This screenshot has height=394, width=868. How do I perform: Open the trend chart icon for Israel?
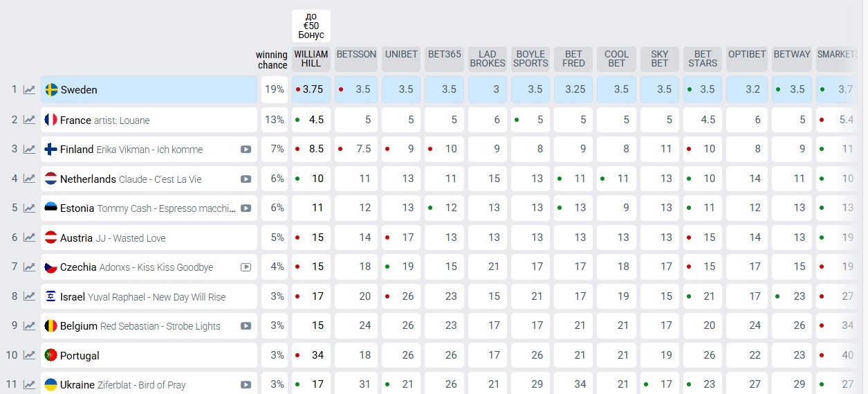[29, 296]
